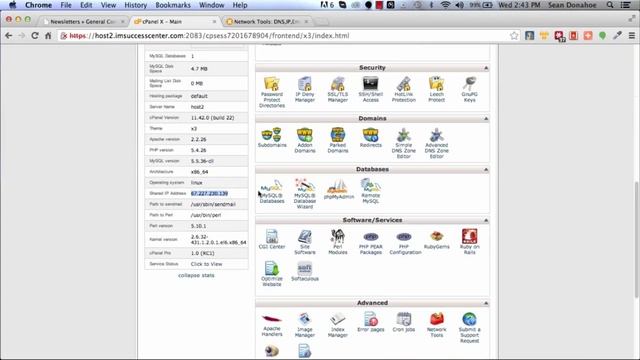Launch phpMyAdmin
This screenshot has width=640, height=360.
click(338, 189)
